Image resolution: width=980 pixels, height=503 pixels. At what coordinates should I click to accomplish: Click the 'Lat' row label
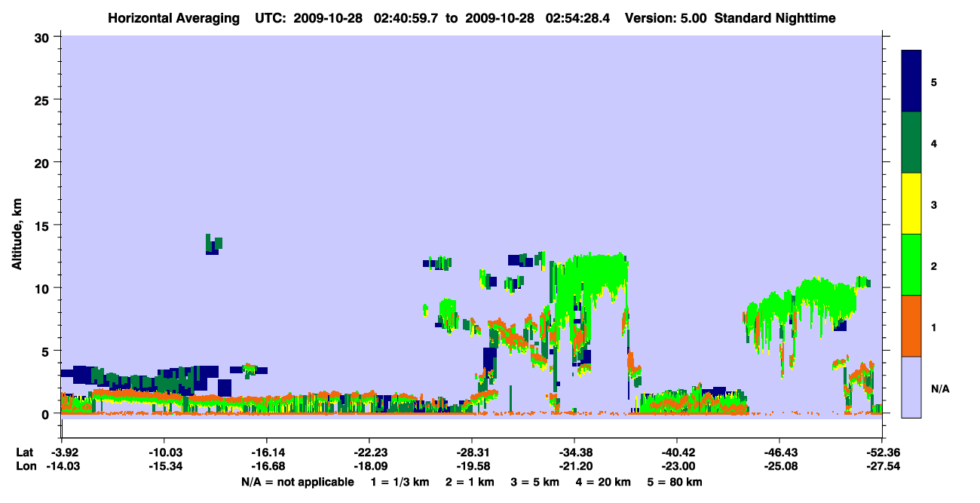click(x=24, y=452)
